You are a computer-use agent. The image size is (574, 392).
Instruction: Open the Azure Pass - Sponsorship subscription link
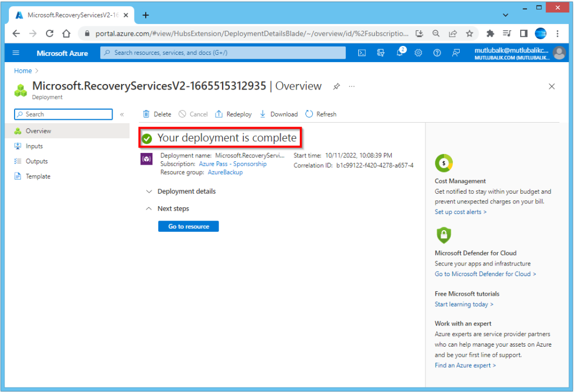(x=233, y=164)
